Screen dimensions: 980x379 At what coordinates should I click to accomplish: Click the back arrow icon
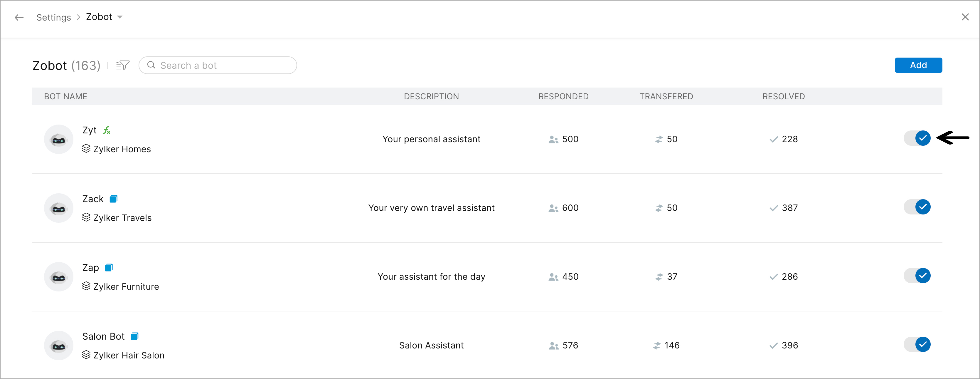19,18
